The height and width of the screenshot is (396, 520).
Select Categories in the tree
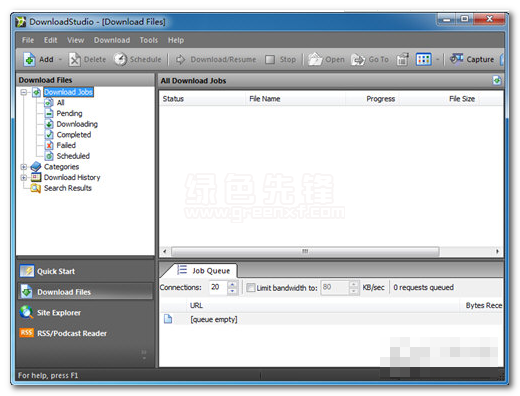click(x=61, y=167)
